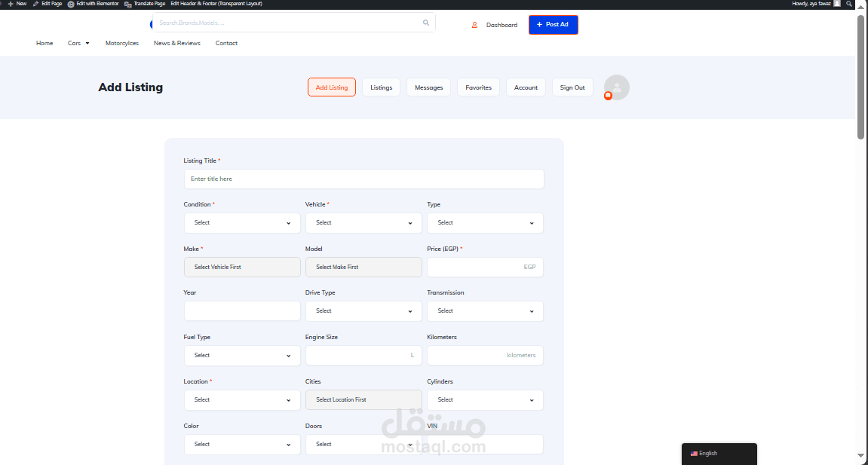This screenshot has height=465, width=868.
Task: Click the disabled Make select field
Action: coord(242,267)
